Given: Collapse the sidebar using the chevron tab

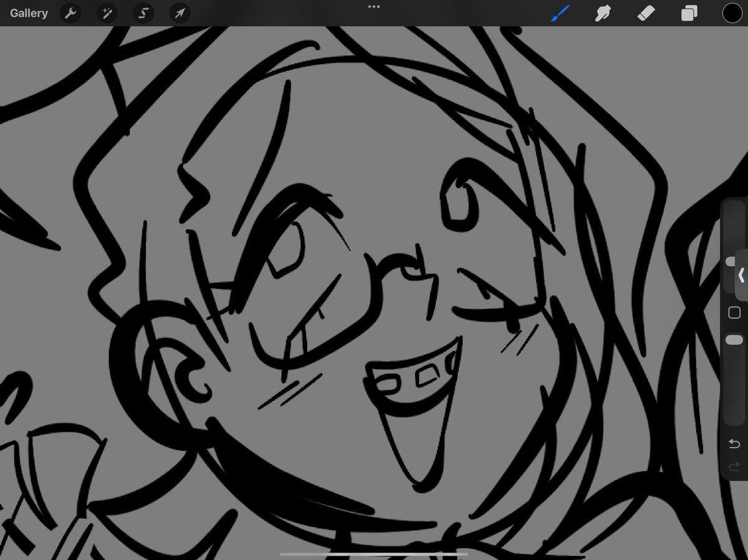Looking at the screenshot, I should pos(742,275).
